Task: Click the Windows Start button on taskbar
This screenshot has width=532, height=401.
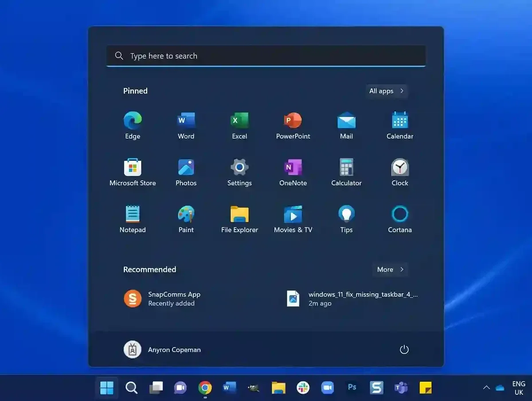Action: (x=107, y=388)
